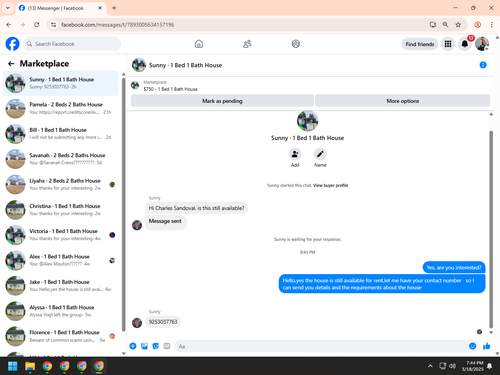Viewport: 500px width, 375px height.
Task: Open Victoria - 1 Bed 1 Bath House chat
Action: 61,235
